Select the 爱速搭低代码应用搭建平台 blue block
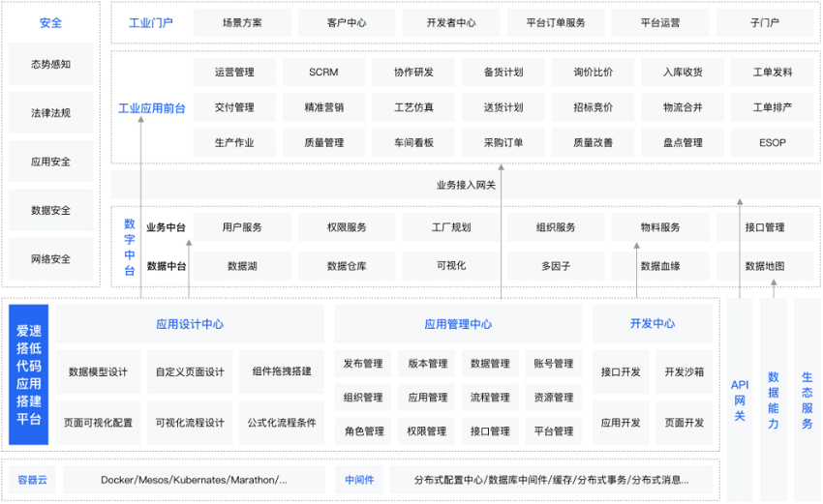The width and height of the screenshot is (823, 504). 28,373
